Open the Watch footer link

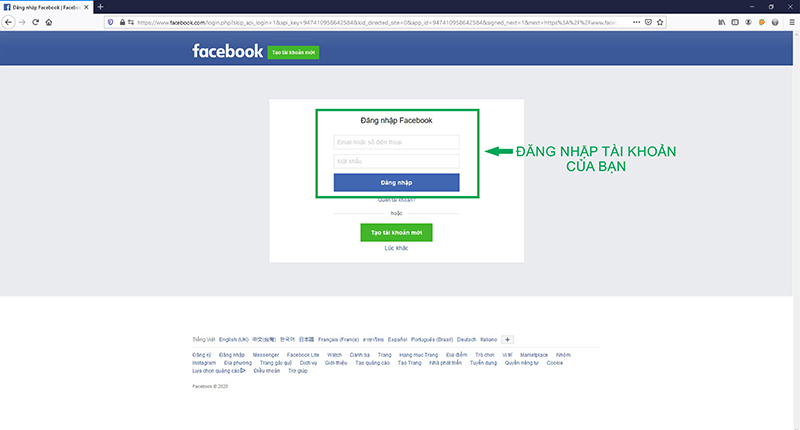(x=334, y=355)
